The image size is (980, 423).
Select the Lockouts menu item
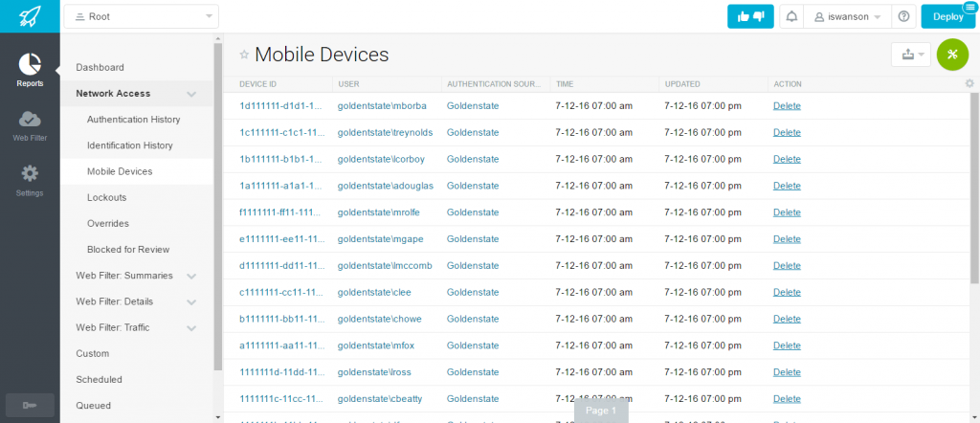(107, 197)
